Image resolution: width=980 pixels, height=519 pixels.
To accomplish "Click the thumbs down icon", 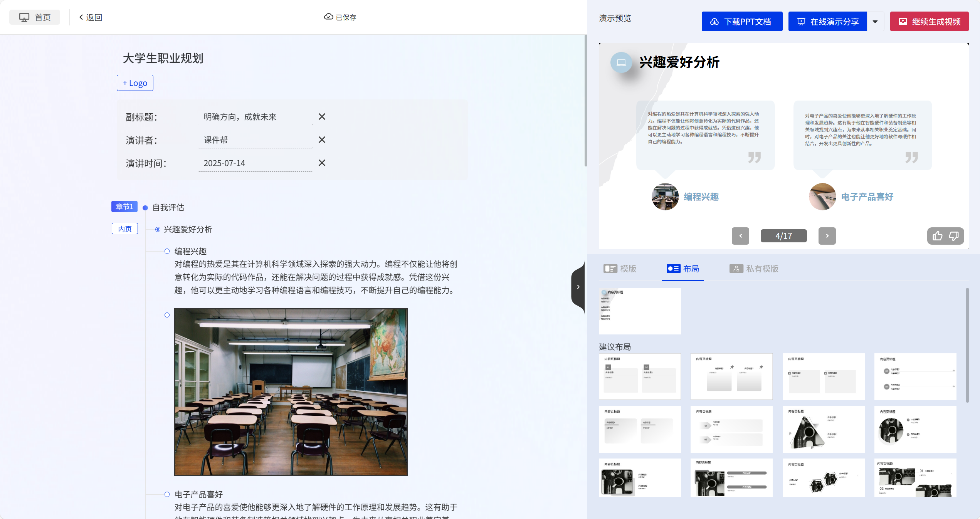I will point(954,236).
